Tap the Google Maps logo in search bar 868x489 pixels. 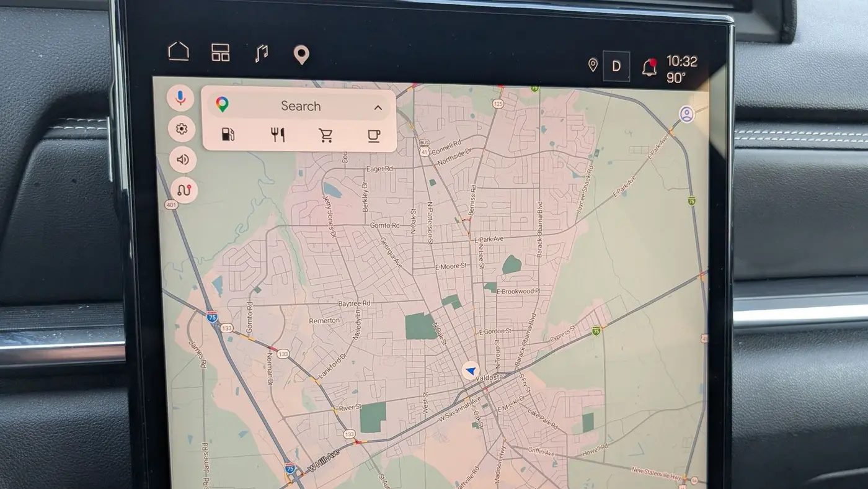tap(222, 105)
